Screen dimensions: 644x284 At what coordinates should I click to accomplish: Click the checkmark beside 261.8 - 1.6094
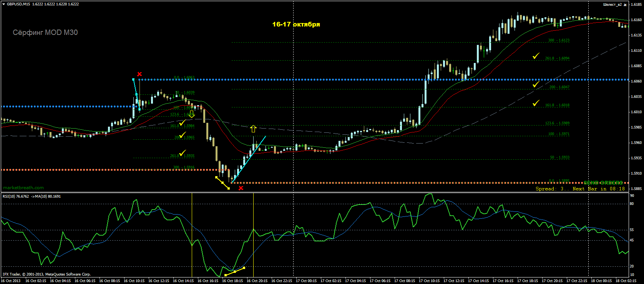[x=536, y=56]
